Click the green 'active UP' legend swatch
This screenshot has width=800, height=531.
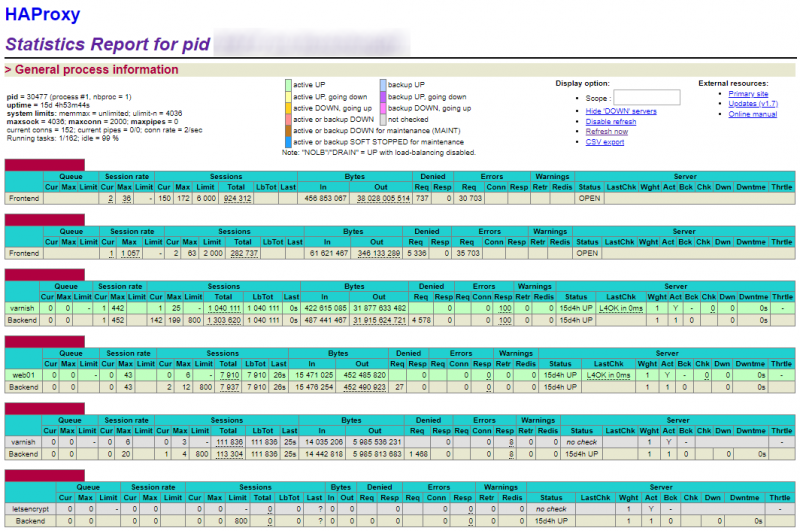coord(288,85)
